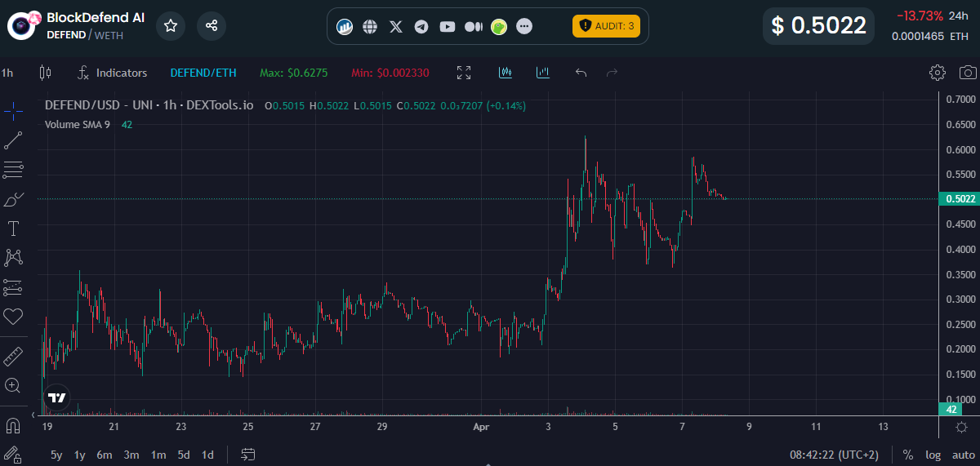Screen dimensions: 980x466
Task: Set time range to 5y
Action: pos(56,455)
